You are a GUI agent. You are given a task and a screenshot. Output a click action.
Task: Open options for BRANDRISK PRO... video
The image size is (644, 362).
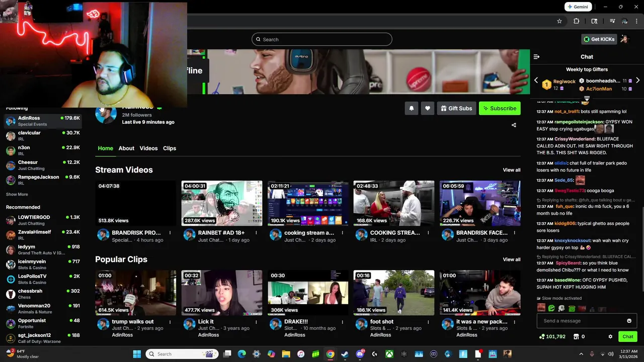170,233
